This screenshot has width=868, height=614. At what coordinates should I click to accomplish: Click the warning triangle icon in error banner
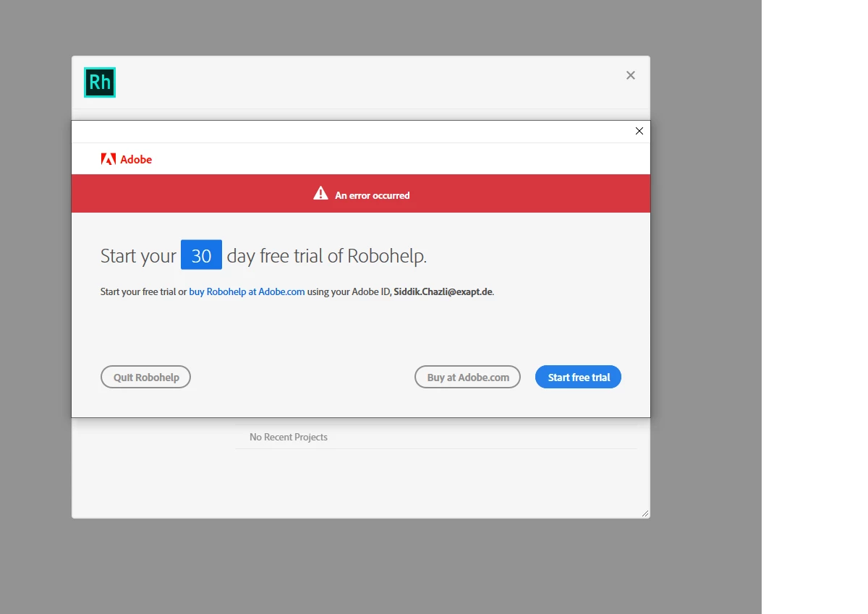[320, 193]
